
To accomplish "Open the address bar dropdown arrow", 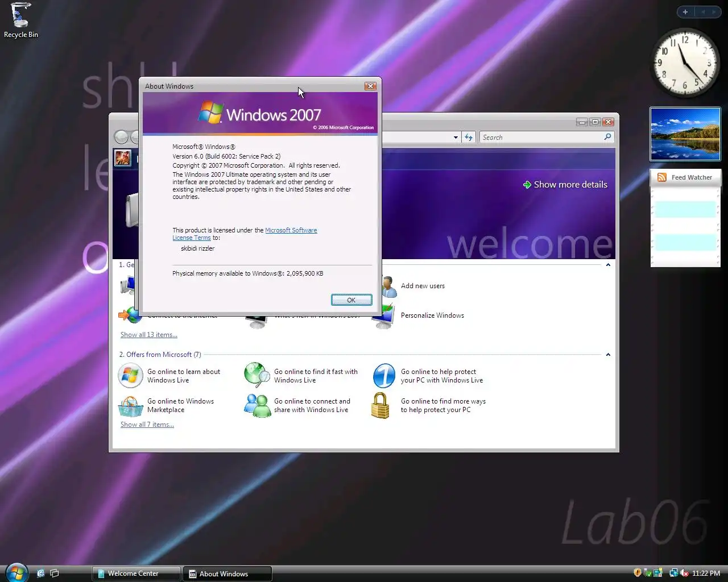I will [x=456, y=137].
